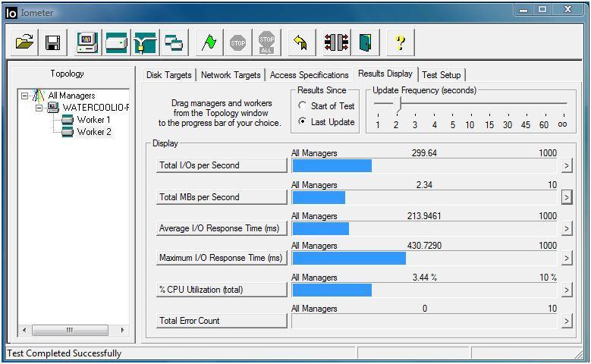The height and width of the screenshot is (364, 591).
Task: Open the Total Error Count detail arrow
Action: pos(567,321)
